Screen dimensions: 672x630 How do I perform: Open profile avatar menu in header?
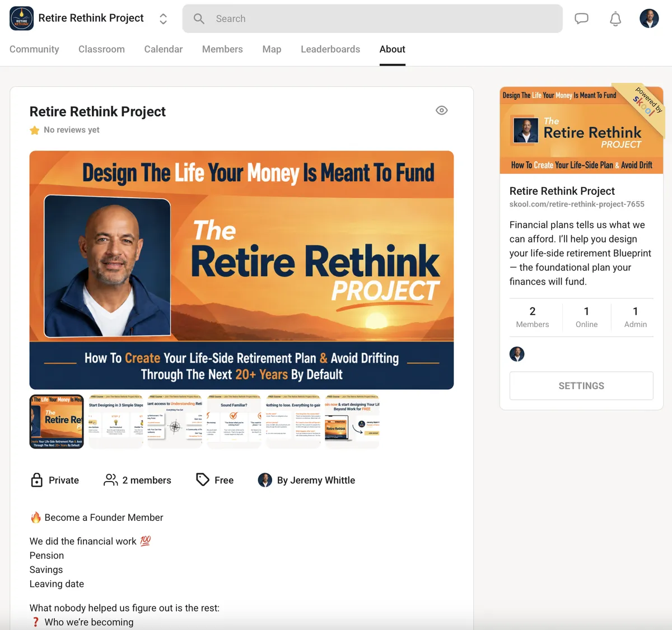click(649, 18)
